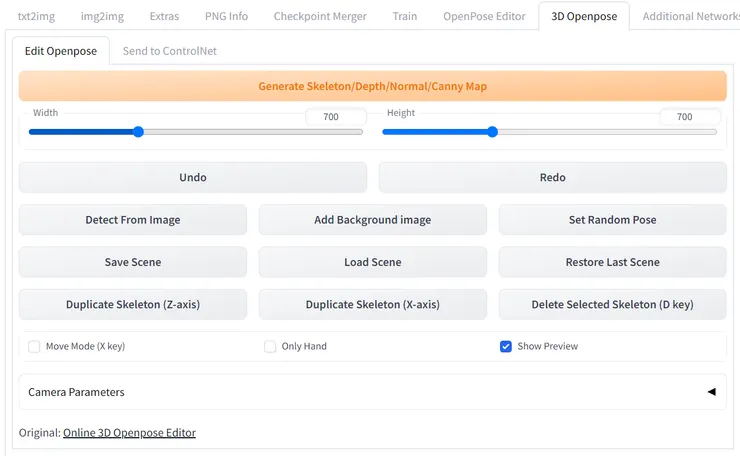Check the Only Hand option
740x456 pixels.
[x=270, y=346]
